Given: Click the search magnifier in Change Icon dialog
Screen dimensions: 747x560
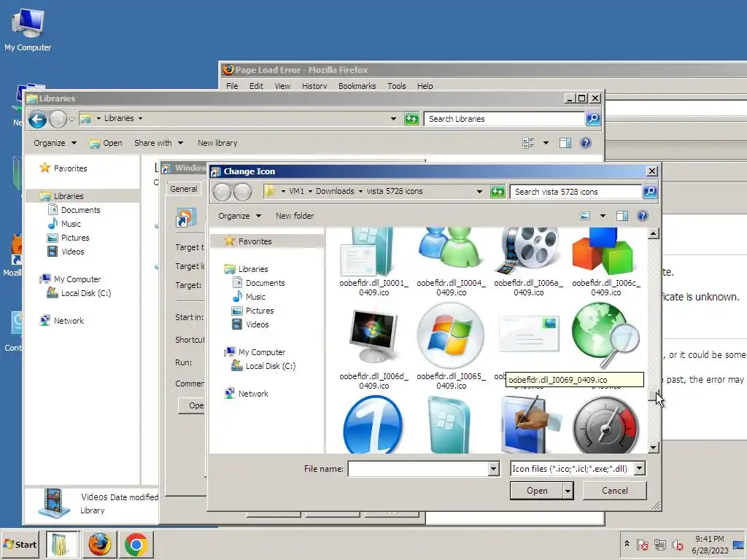Looking at the screenshot, I should click(650, 192).
